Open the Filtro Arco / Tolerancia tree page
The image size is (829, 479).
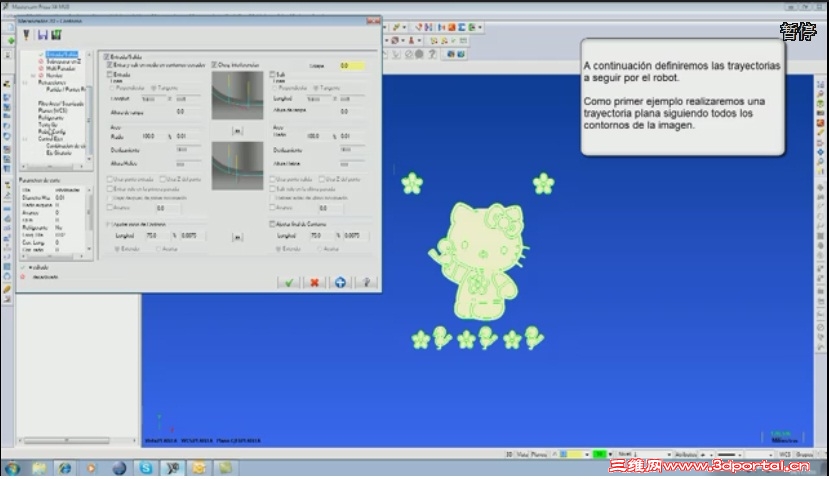pyautogui.click(x=61, y=104)
